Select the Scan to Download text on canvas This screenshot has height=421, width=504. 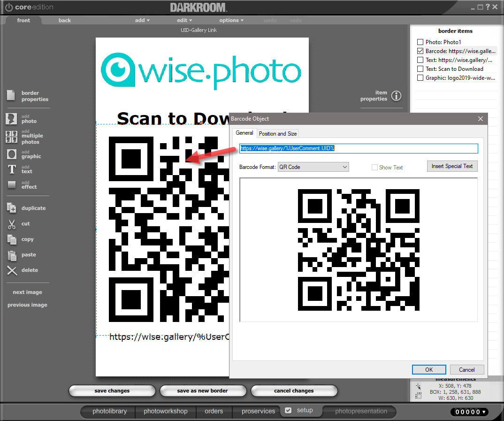point(173,118)
